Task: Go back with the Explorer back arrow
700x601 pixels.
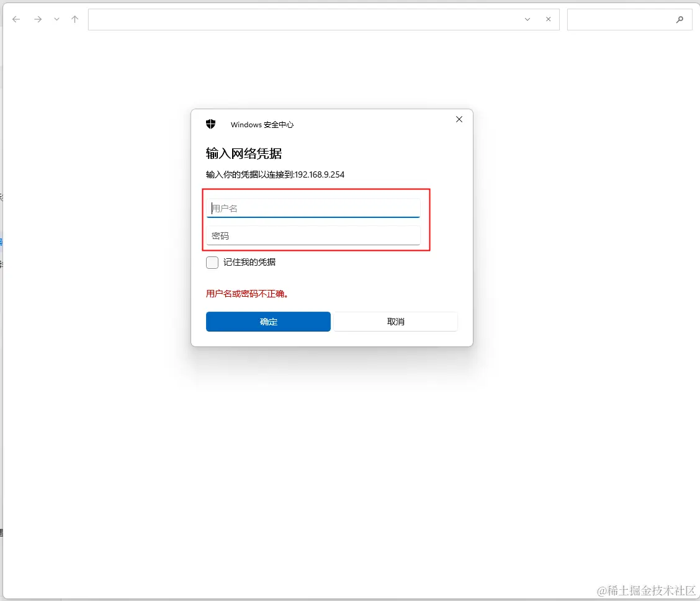Action: [x=16, y=19]
